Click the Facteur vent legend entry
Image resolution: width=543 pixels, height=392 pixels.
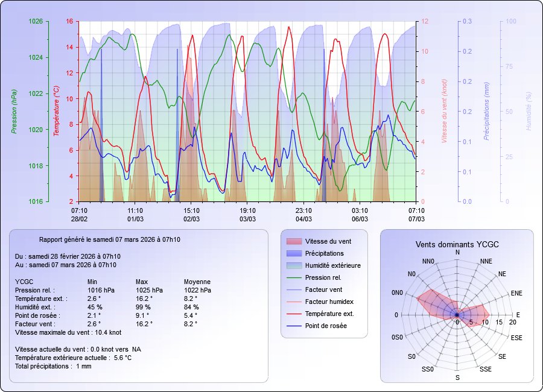coord(324,289)
